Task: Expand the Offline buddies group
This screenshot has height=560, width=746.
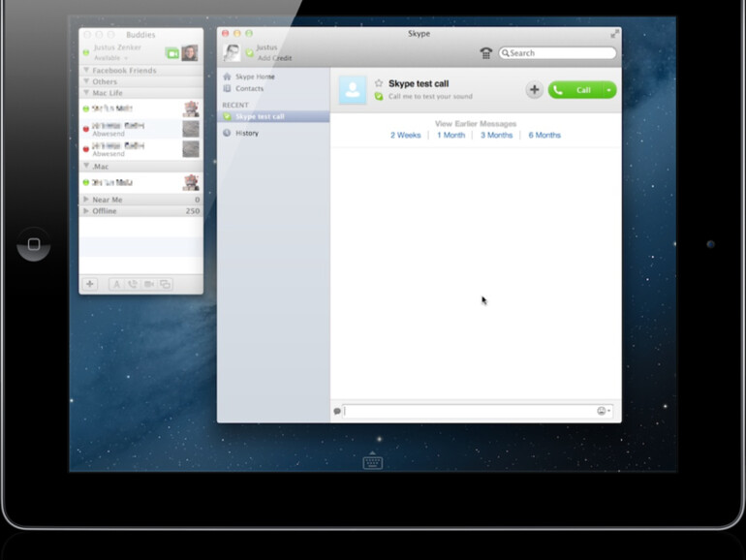Action: 86,210
